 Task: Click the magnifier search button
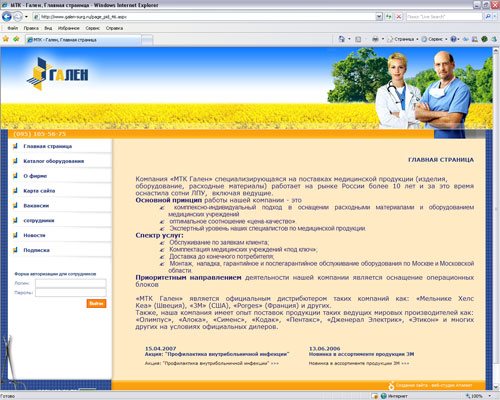pyautogui.click(x=488, y=16)
